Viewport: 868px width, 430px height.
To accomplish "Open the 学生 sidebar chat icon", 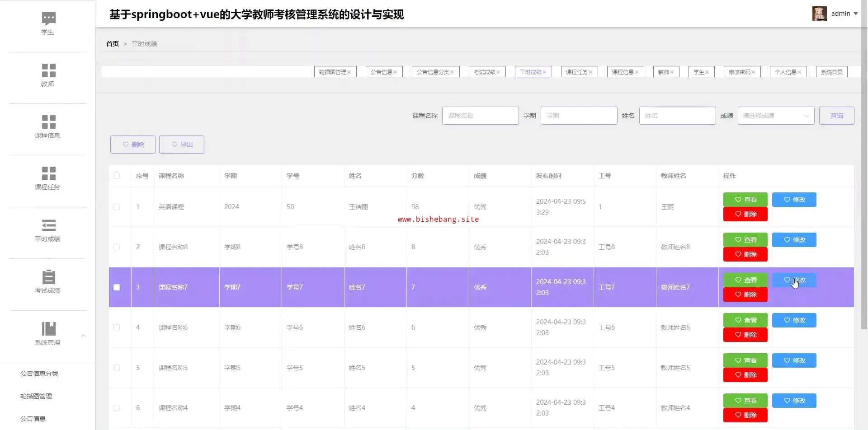I will [48, 19].
